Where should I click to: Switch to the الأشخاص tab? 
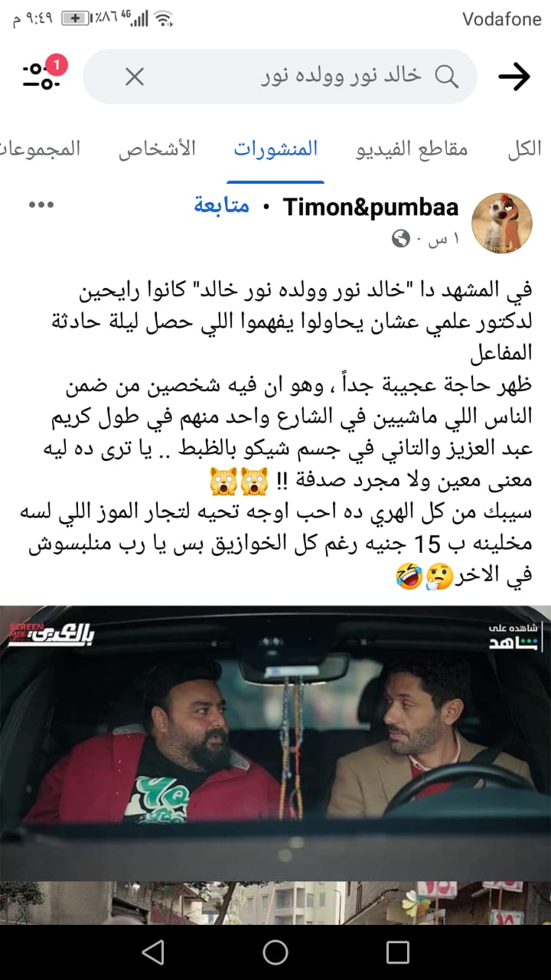(157, 149)
